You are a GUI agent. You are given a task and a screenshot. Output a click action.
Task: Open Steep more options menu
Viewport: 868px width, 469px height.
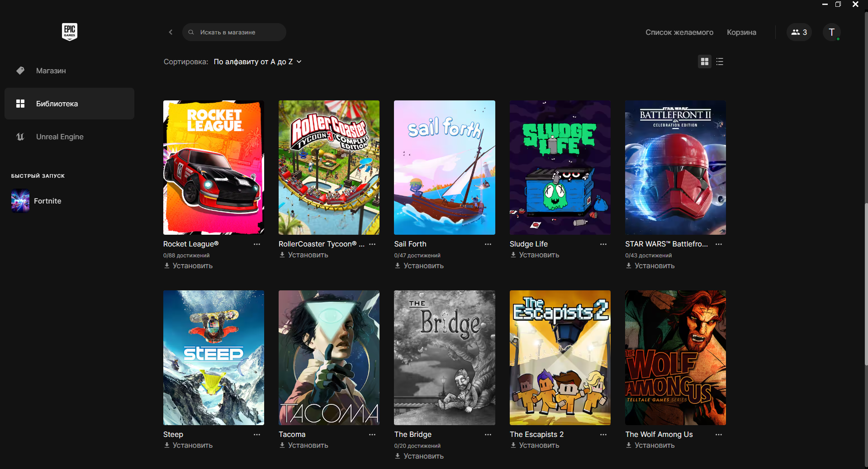click(257, 435)
